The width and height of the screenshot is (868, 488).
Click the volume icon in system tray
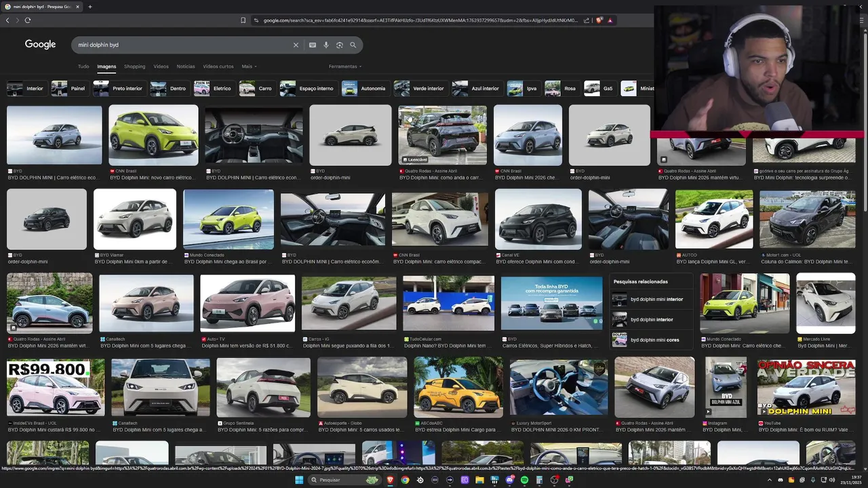[833, 480]
